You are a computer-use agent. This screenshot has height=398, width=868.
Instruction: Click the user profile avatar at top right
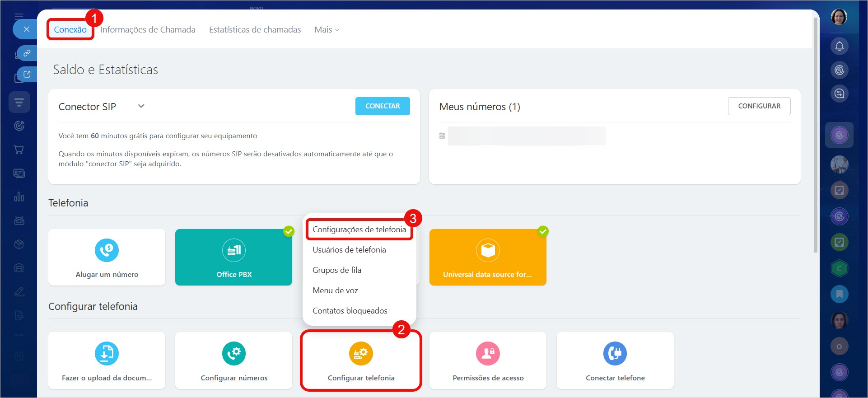839,17
